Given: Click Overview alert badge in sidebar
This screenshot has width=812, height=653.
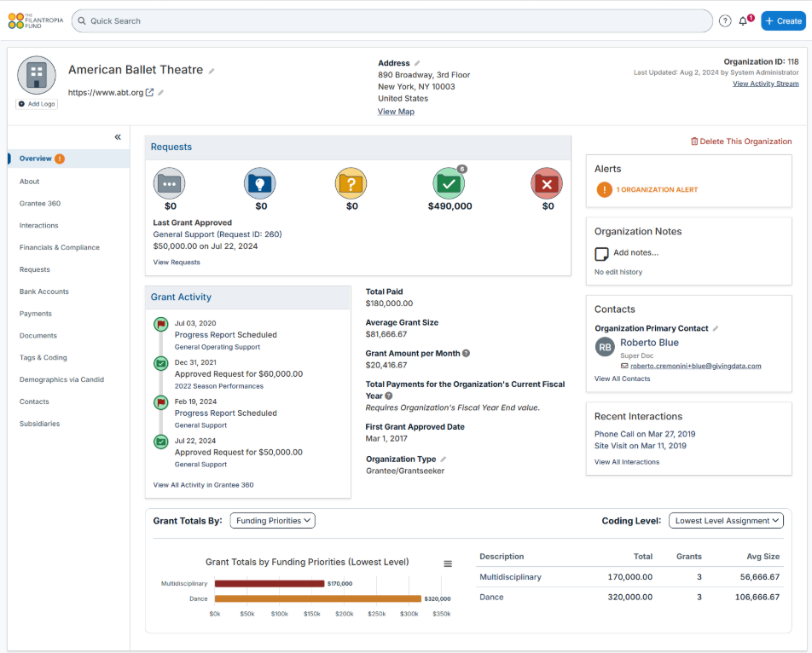Looking at the screenshot, I should pyautogui.click(x=60, y=159).
